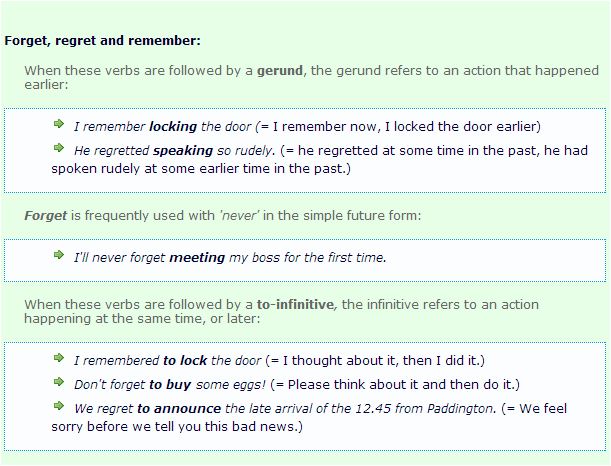Click the arrow bullet before "He regretted speaking"
Image resolution: width=611 pixels, height=466 pixels.
(59, 149)
